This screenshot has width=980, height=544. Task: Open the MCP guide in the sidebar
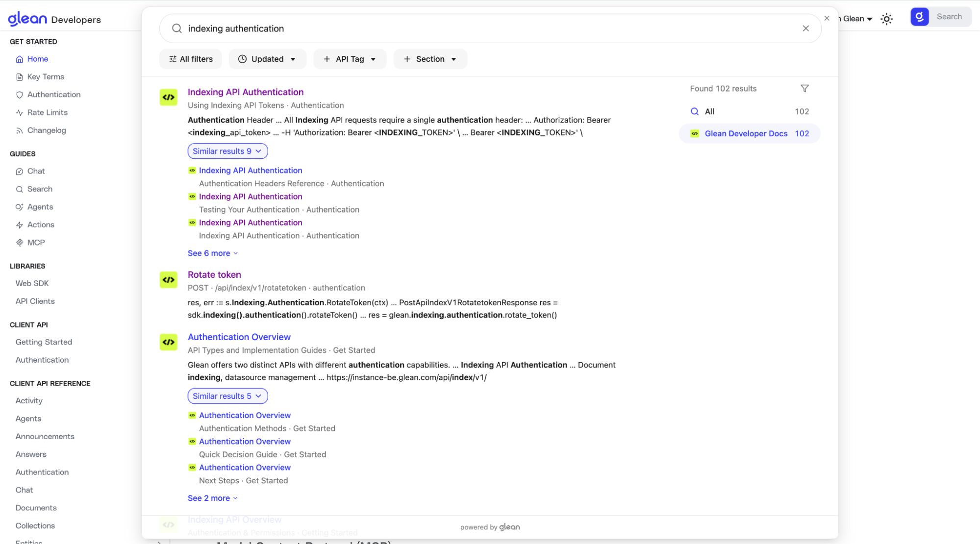pos(36,243)
